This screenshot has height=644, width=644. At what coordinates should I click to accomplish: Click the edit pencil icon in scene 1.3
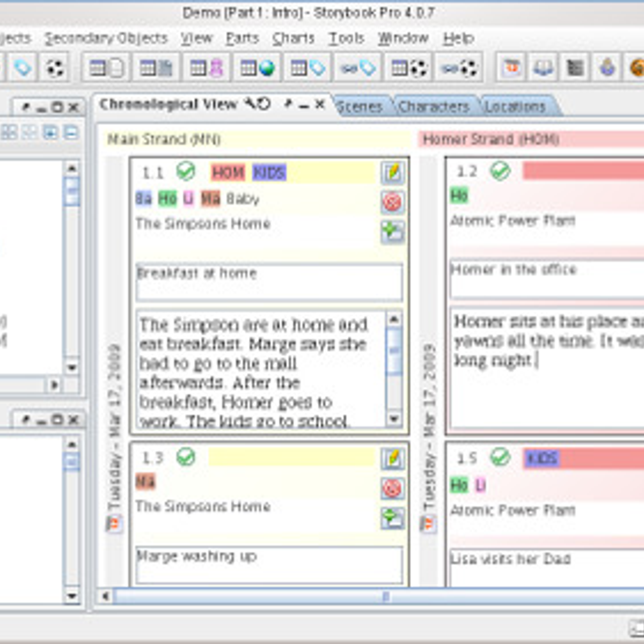(392, 459)
